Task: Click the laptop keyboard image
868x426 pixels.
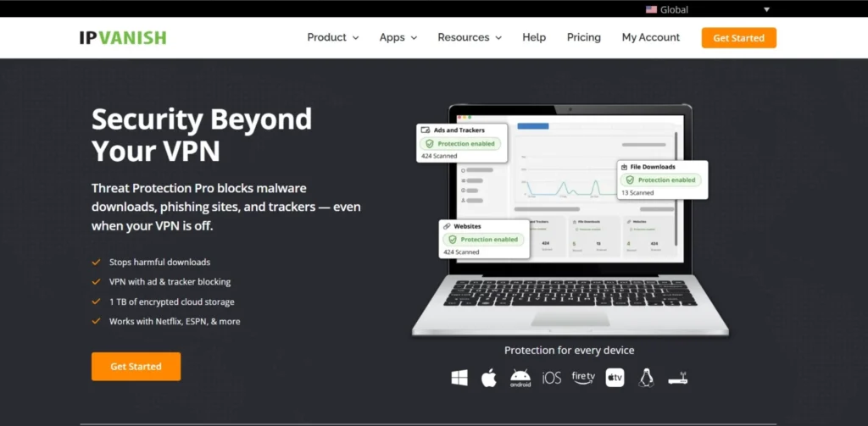Action: coord(570,293)
